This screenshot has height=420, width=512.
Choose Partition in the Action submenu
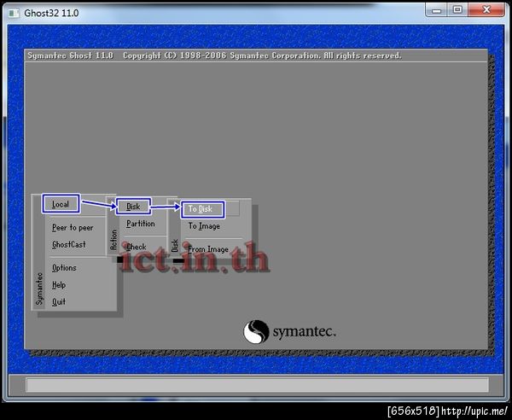click(141, 224)
